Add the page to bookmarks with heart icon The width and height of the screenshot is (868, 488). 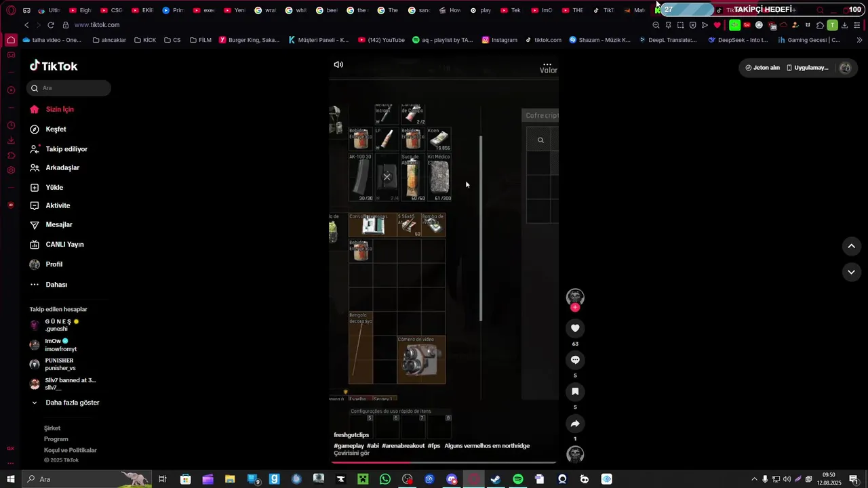click(717, 25)
